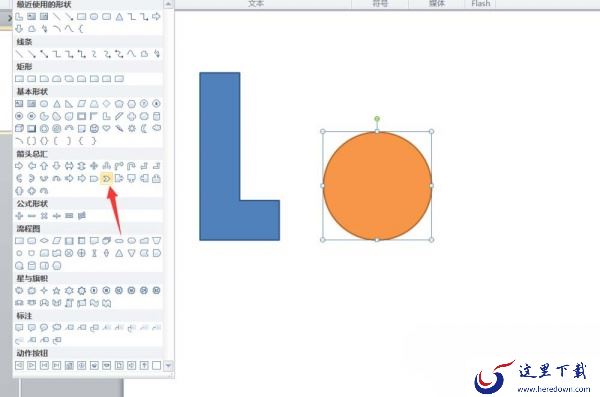Pick the rounded rectangle shape
This screenshot has width=600, height=397.
click(32, 79)
